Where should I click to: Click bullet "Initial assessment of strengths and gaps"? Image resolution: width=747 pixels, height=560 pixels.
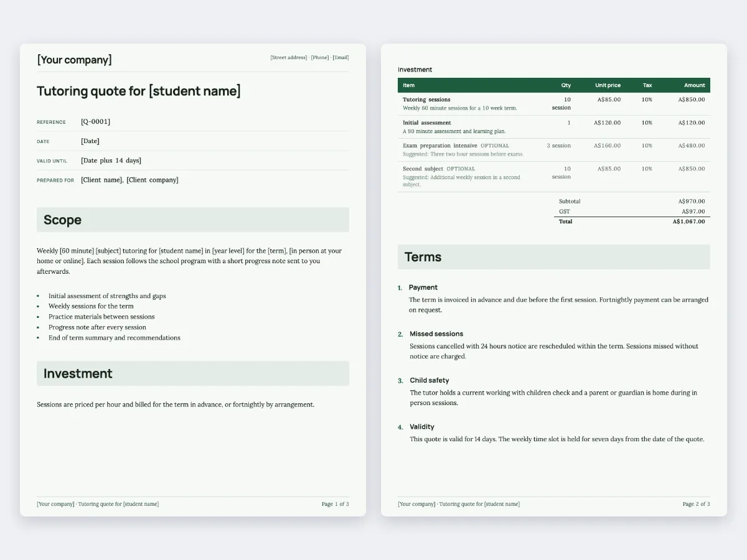107,296
